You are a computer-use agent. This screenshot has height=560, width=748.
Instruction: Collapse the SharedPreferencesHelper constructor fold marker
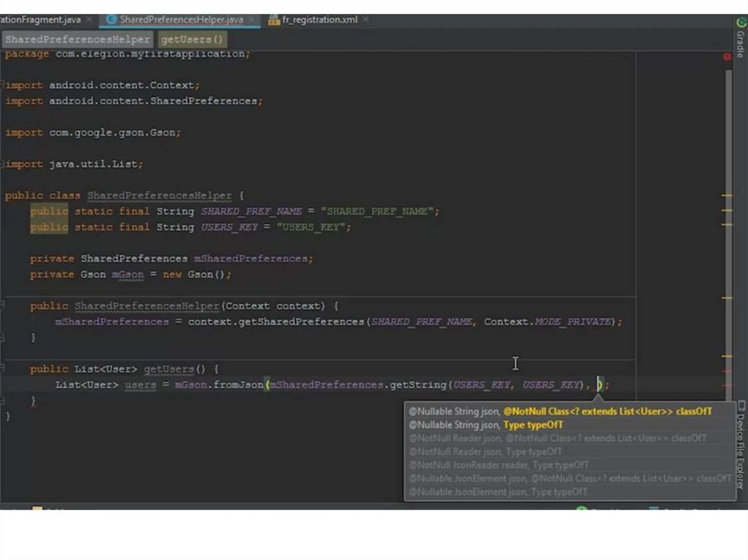4,306
